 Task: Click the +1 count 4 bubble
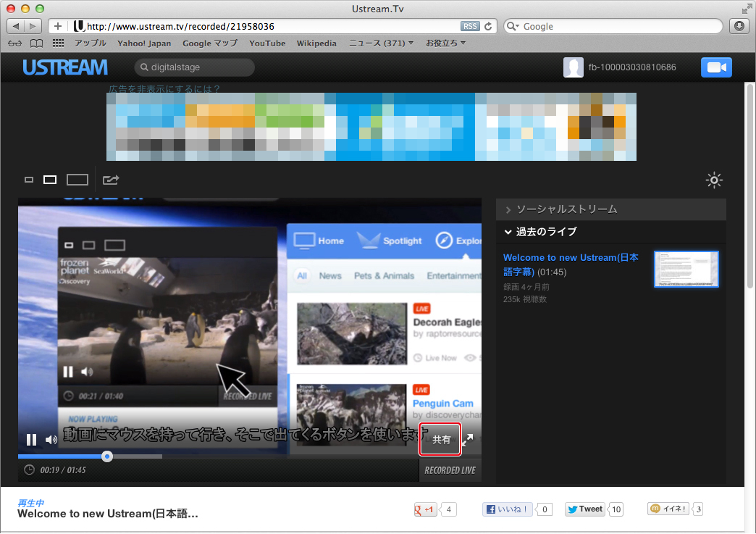click(448, 509)
